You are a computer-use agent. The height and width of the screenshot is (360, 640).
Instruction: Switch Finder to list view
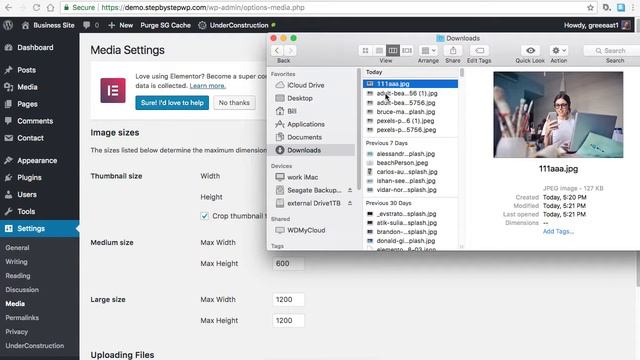(379, 51)
